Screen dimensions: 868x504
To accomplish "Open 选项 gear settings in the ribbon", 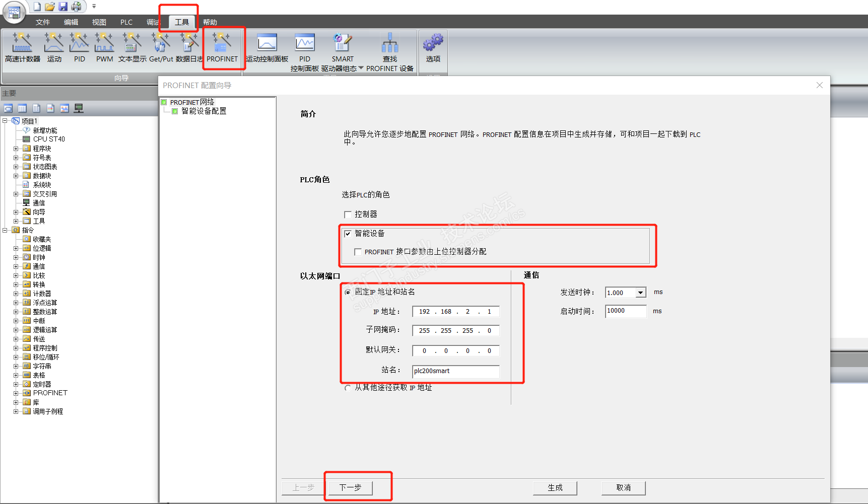I will pyautogui.click(x=433, y=48).
